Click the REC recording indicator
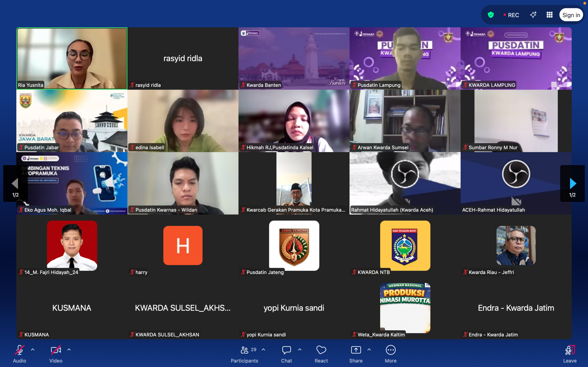 point(511,15)
